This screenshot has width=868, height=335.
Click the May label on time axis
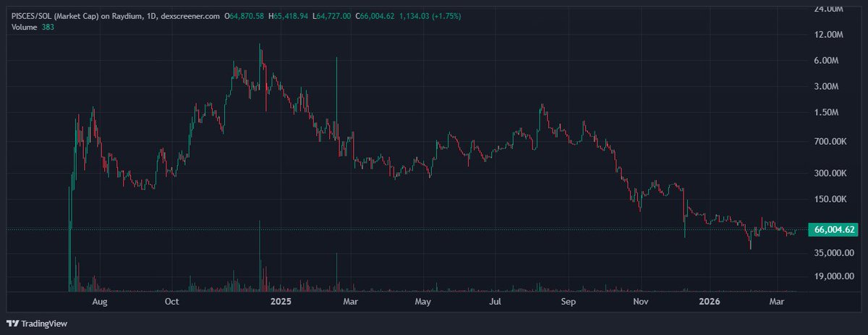click(x=423, y=301)
